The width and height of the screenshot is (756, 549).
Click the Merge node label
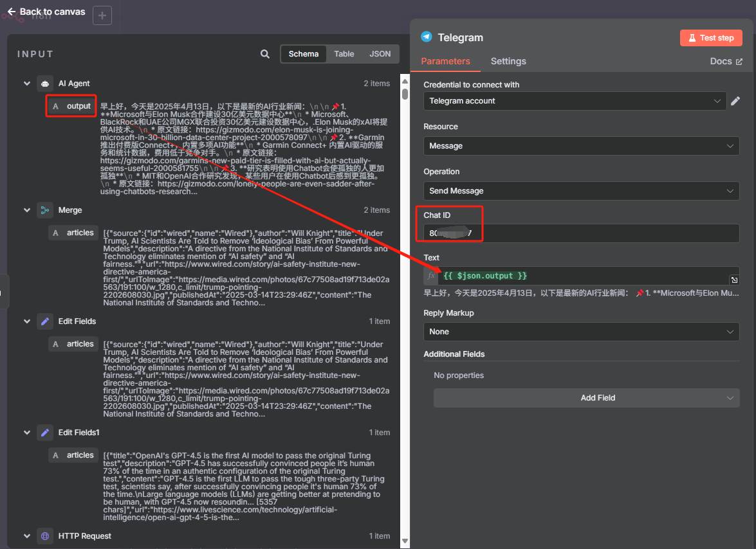70,210
